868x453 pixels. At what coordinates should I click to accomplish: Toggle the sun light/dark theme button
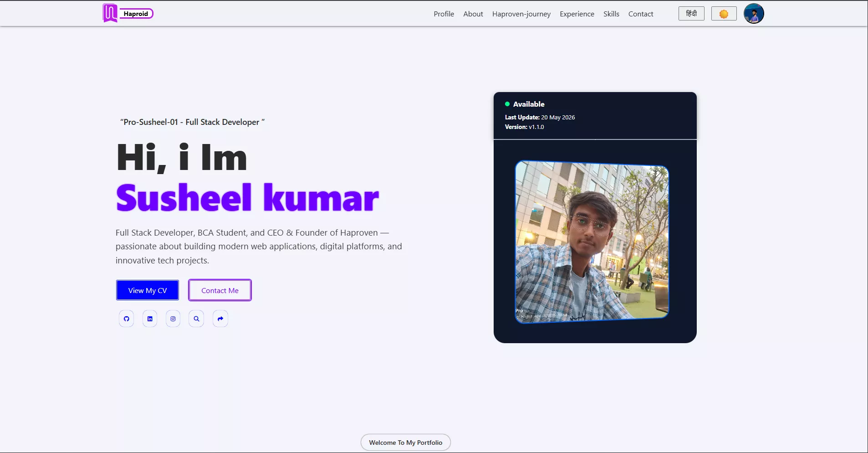724,14
